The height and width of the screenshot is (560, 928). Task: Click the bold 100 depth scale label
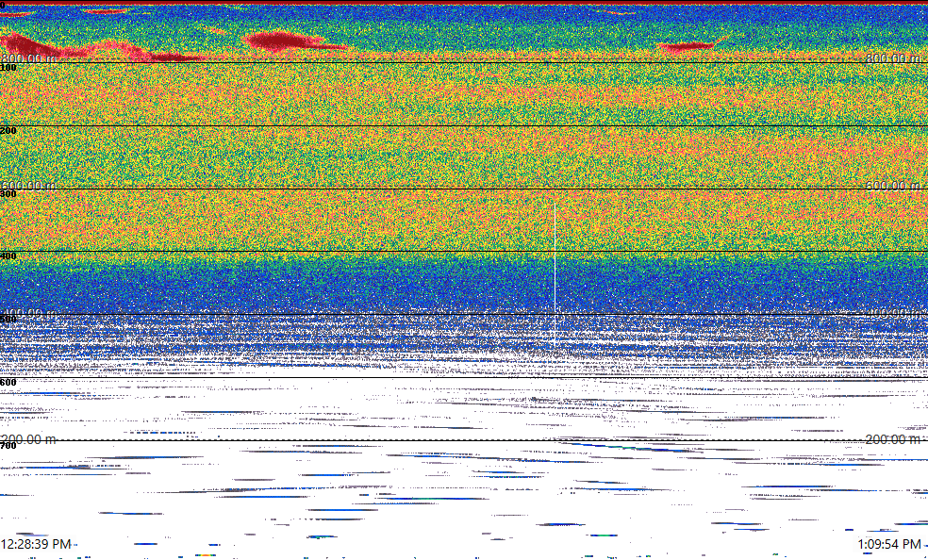point(8,68)
